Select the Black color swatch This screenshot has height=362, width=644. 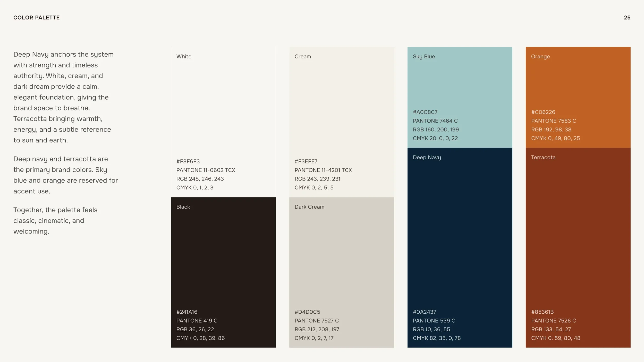(x=223, y=272)
